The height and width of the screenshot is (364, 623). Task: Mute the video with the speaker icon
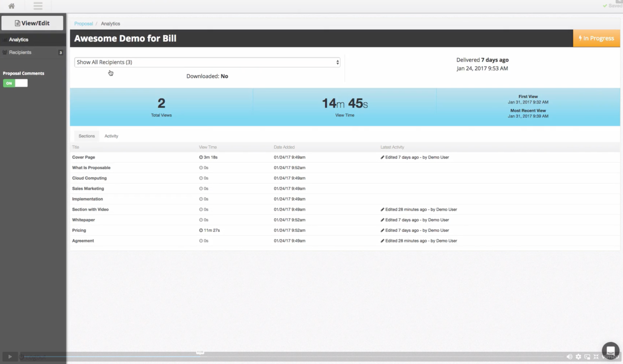pos(569,357)
